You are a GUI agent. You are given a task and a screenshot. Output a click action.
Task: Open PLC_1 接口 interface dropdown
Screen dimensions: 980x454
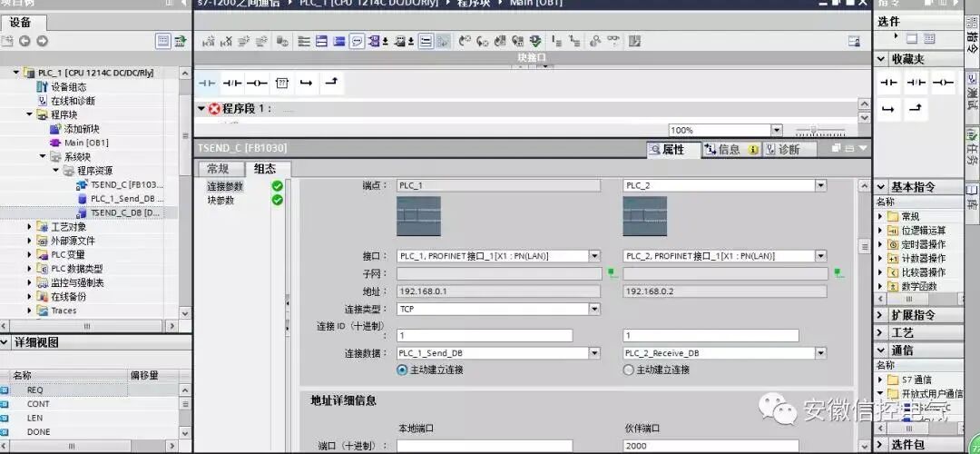coord(594,256)
